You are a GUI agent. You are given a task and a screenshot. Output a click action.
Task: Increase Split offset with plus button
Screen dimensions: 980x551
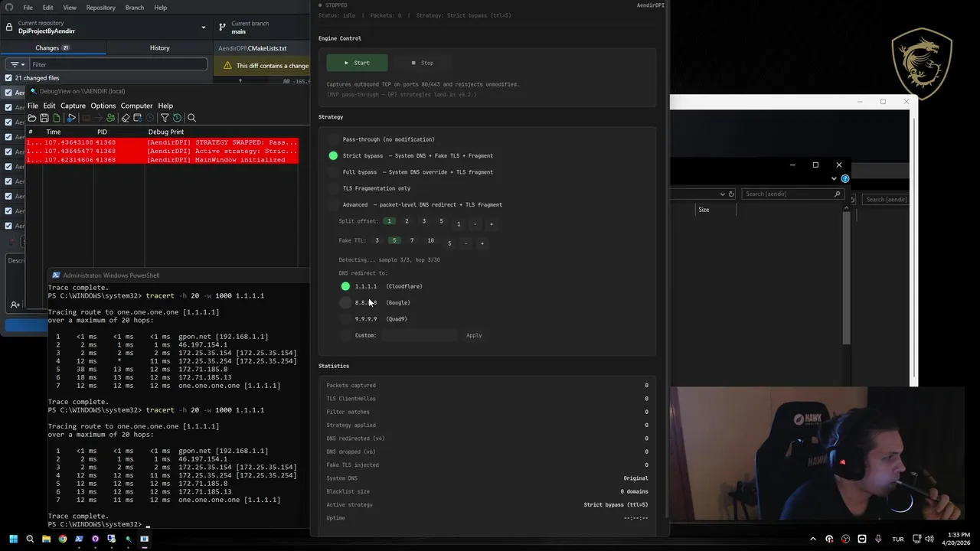click(492, 224)
